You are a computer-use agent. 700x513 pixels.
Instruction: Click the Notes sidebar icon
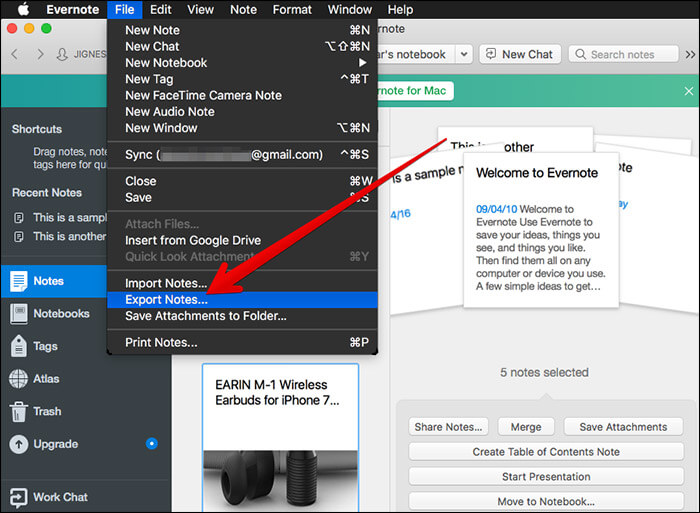(19, 281)
